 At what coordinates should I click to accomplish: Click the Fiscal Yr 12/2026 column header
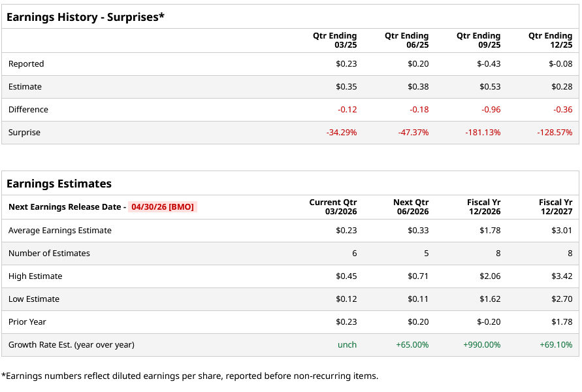[484, 207]
